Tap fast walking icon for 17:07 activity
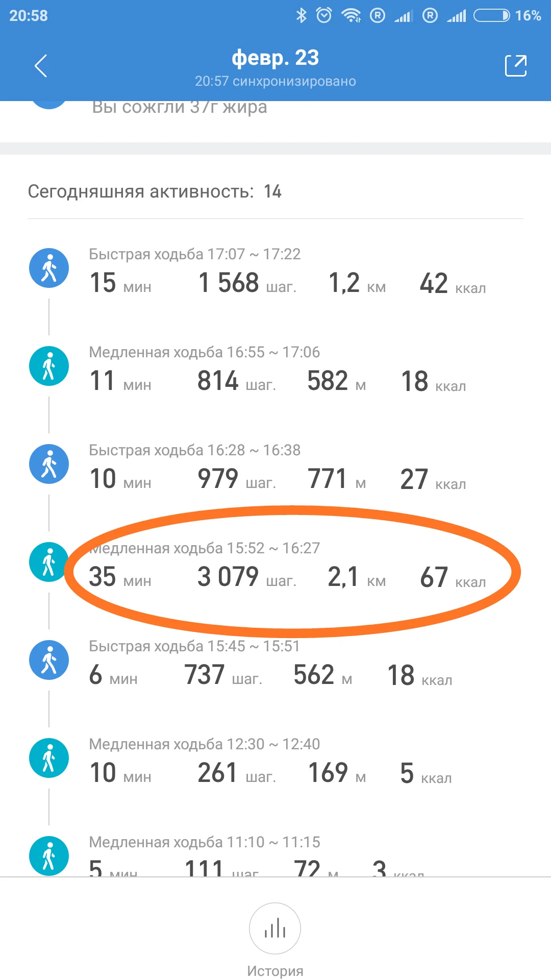551x980 pixels. tap(49, 268)
